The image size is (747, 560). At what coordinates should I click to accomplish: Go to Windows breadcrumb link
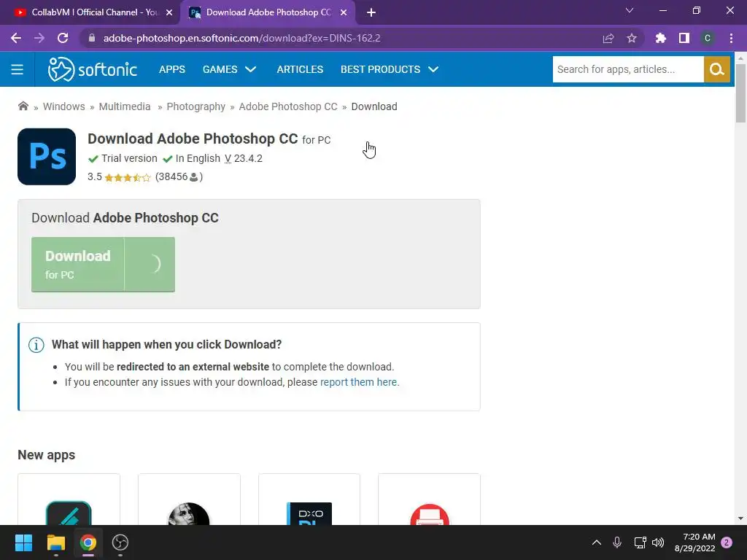point(64,106)
